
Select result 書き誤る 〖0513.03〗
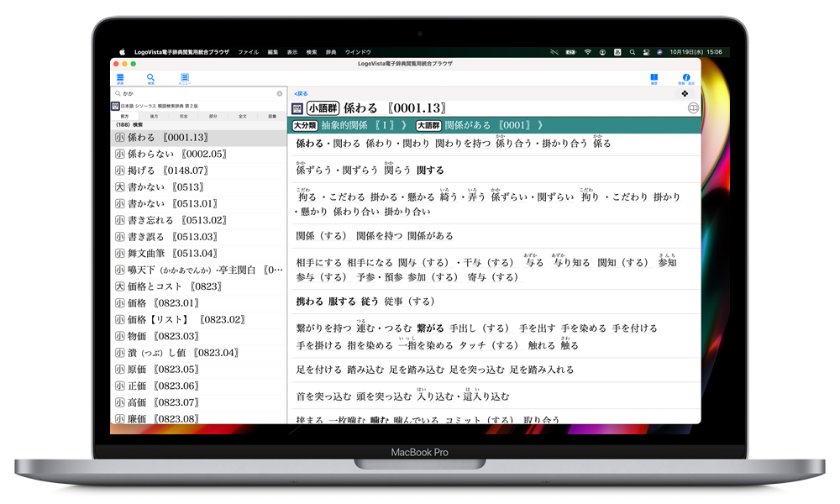coord(199,237)
